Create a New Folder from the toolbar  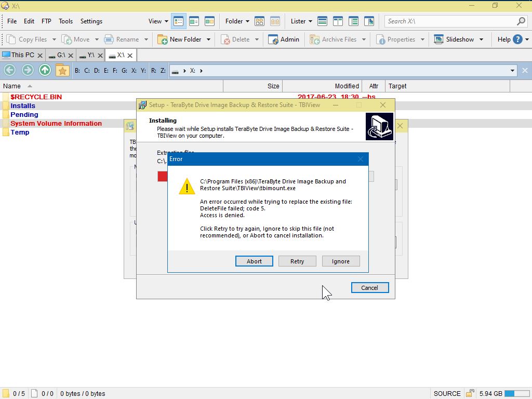pyautogui.click(x=179, y=39)
